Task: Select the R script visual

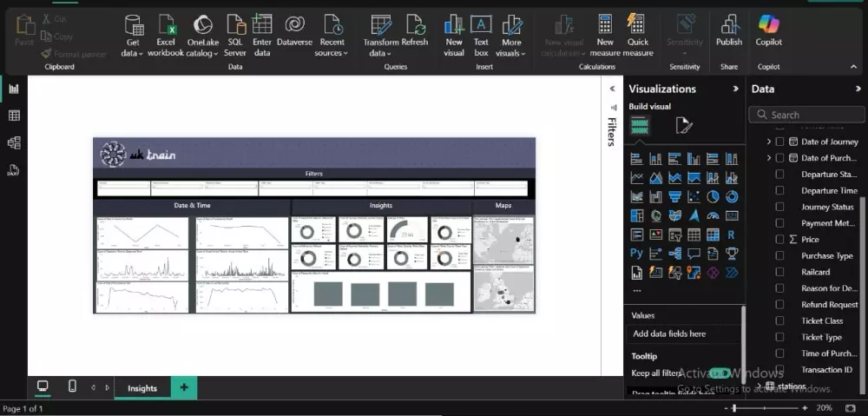Action: click(731, 234)
